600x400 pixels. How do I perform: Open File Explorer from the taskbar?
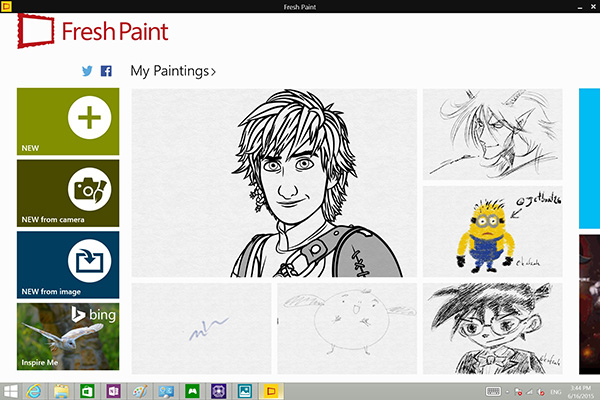point(61,391)
